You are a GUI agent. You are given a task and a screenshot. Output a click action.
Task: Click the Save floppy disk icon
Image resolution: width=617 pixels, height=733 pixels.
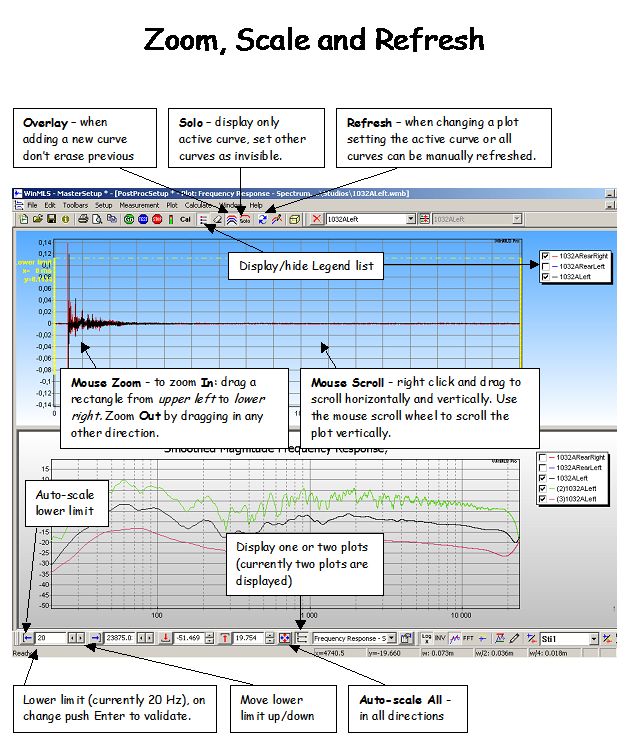coord(51,219)
